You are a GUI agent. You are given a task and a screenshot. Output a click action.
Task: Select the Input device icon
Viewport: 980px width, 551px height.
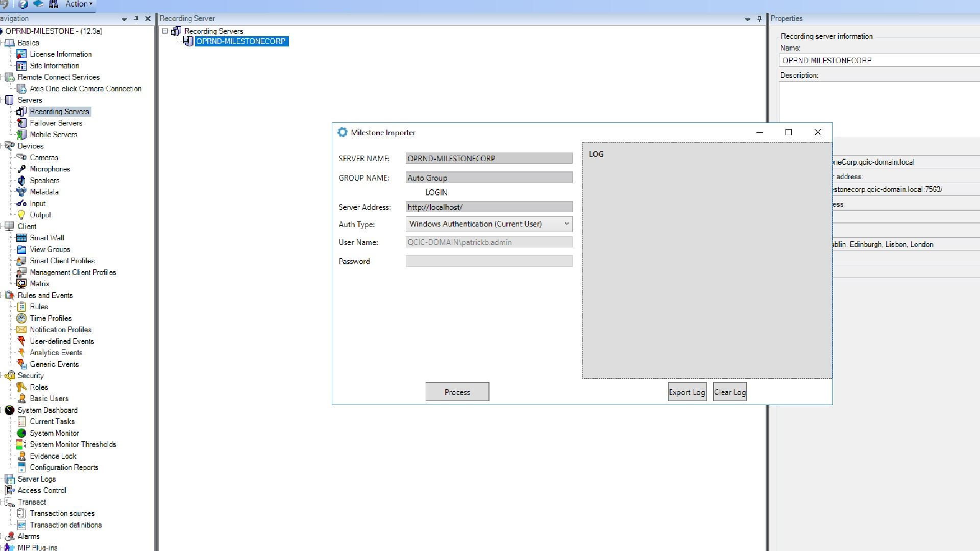(x=21, y=204)
